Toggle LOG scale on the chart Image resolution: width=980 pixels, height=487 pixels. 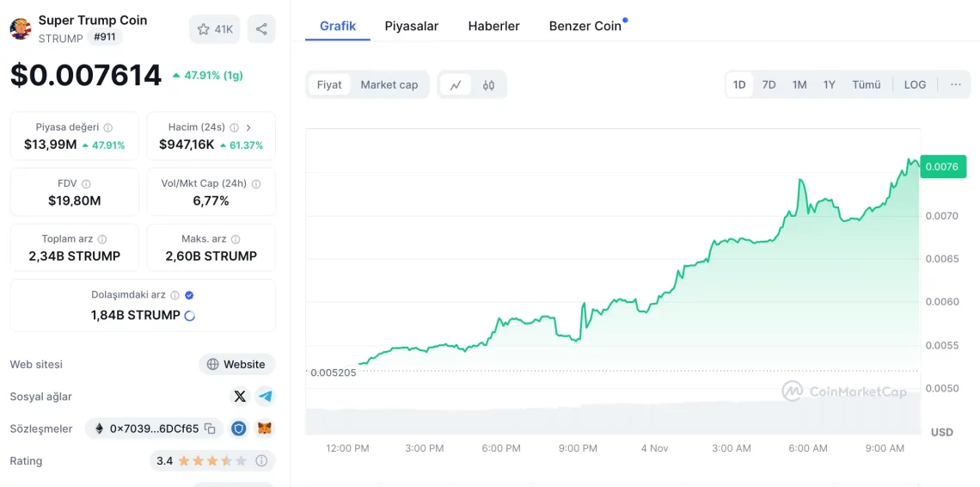915,84
